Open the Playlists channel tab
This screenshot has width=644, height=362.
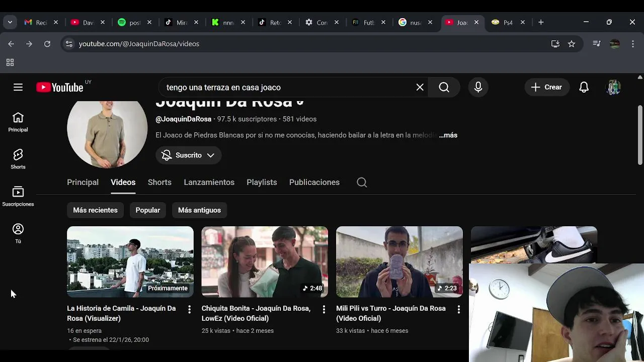point(262,183)
